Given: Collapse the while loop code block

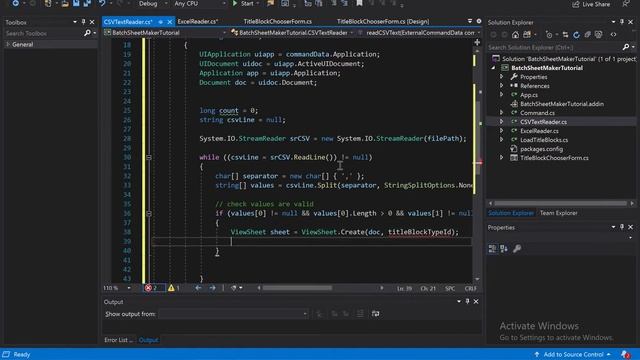Looking at the screenshot, I should click(x=149, y=157).
